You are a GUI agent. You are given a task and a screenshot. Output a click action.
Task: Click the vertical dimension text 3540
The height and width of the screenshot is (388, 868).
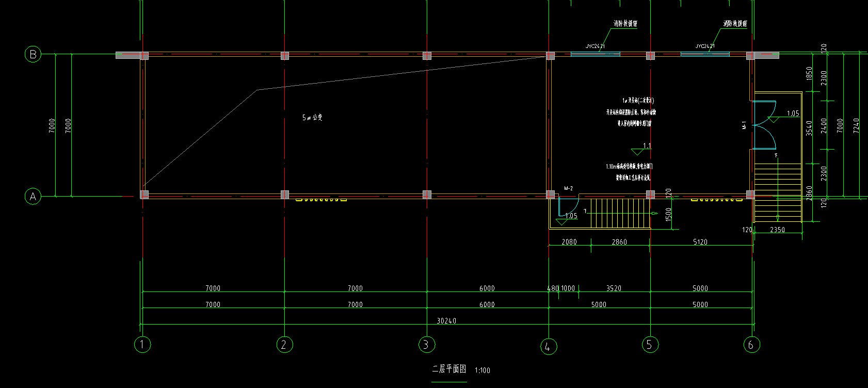[809, 128]
